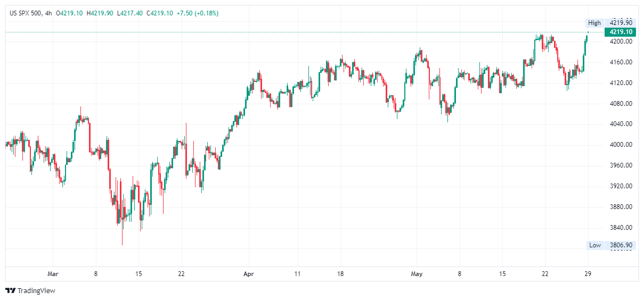The width and height of the screenshot is (644, 300).
Task: Click the opening price O4219.10 value
Action: pyautogui.click(x=69, y=13)
